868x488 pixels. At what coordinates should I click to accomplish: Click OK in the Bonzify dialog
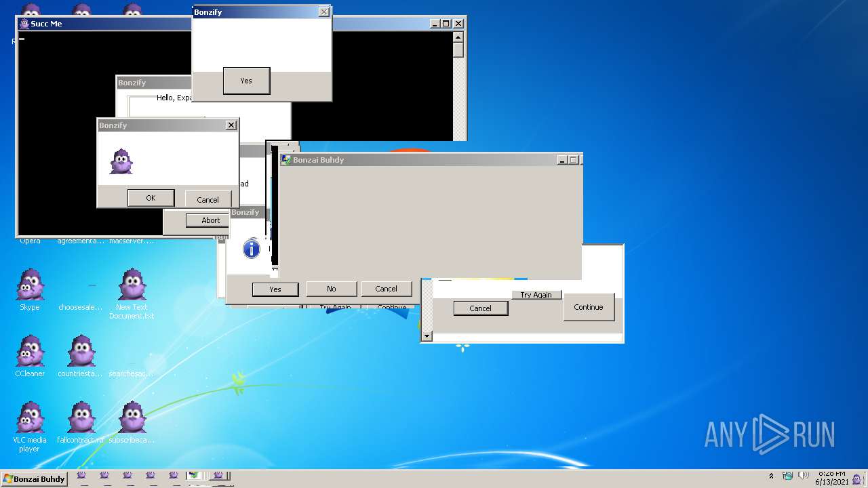pyautogui.click(x=151, y=198)
